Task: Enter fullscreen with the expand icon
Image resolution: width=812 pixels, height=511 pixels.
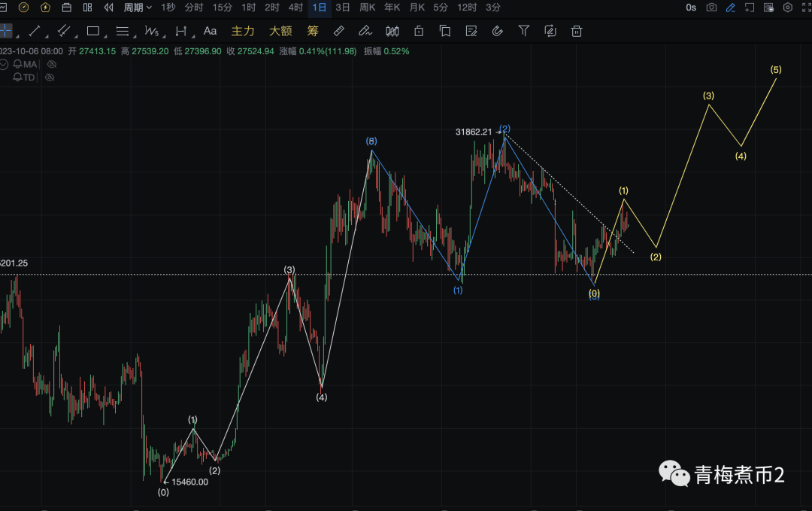Action: 806,8
